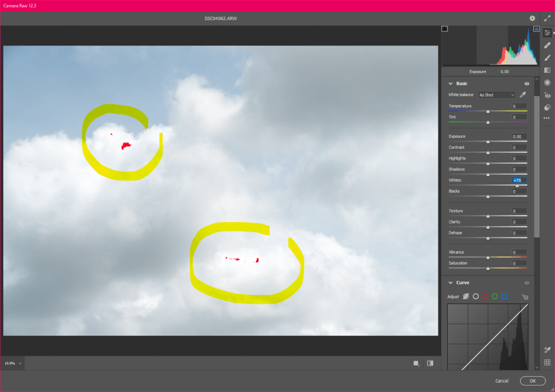
Task: Focus the Whites +75 value field
Action: pyautogui.click(x=519, y=180)
